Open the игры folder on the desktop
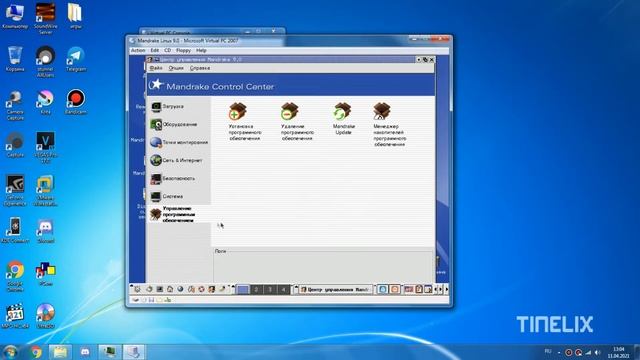The image size is (640, 360). [x=75, y=16]
